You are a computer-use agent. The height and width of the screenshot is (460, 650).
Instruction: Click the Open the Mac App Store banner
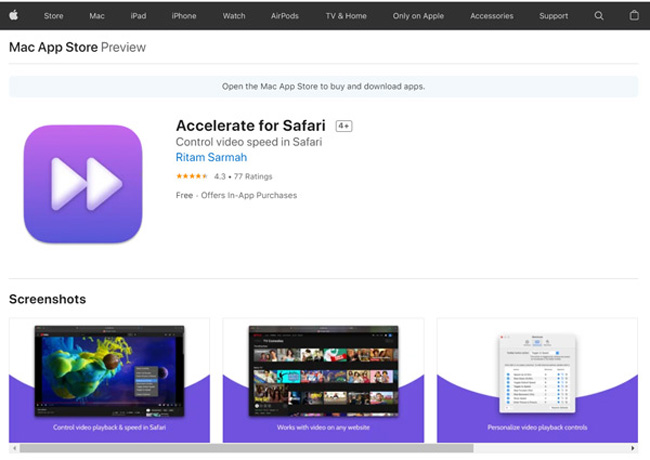tap(323, 86)
